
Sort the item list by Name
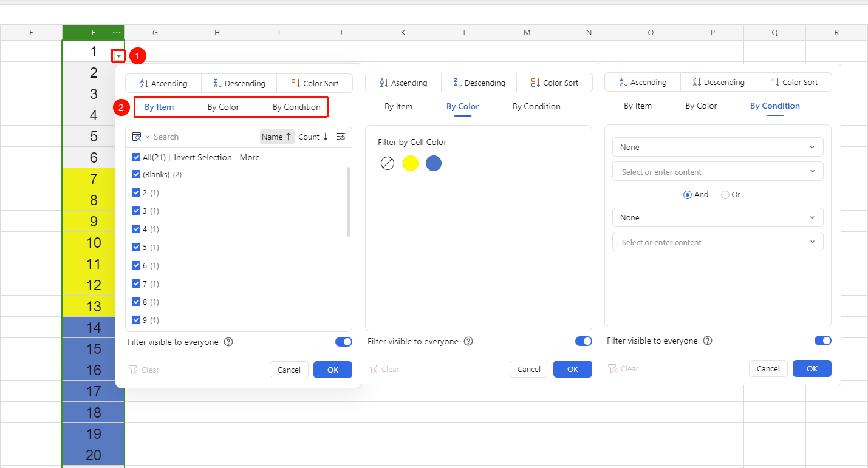[x=277, y=137]
